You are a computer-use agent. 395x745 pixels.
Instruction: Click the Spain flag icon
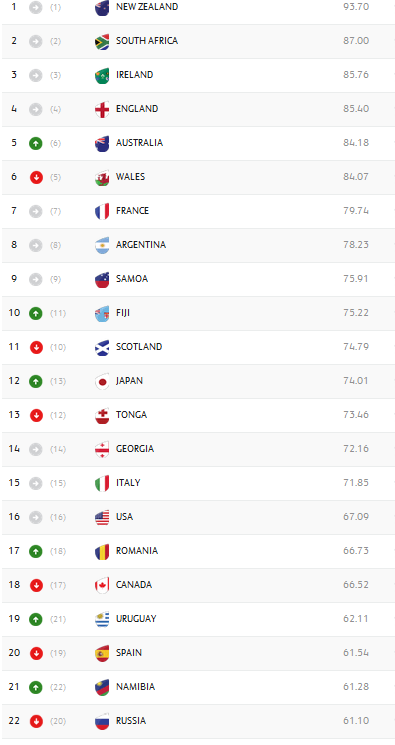(x=102, y=653)
